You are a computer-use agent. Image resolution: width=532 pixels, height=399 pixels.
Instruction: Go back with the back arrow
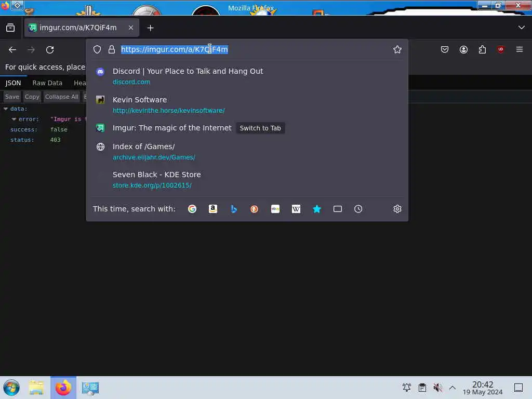coord(12,50)
